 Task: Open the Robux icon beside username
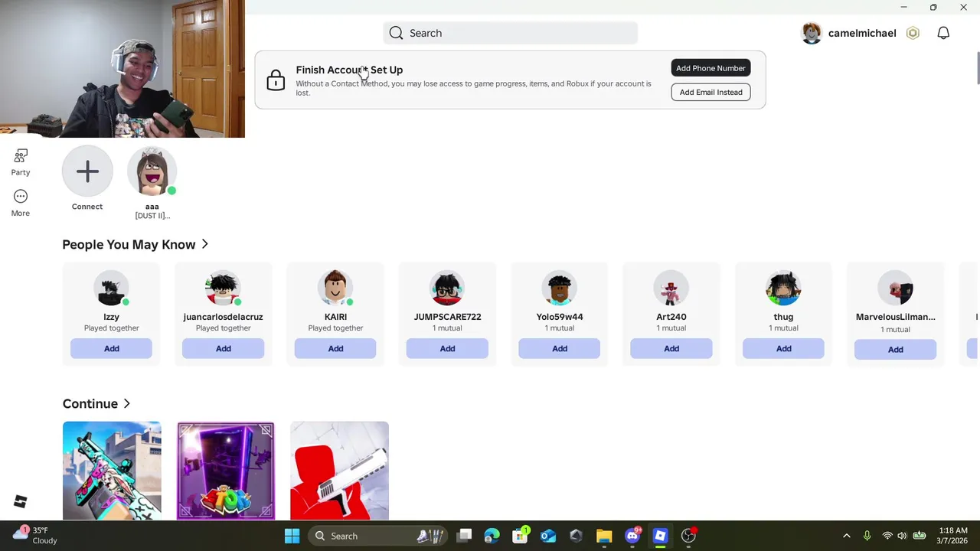click(x=913, y=33)
